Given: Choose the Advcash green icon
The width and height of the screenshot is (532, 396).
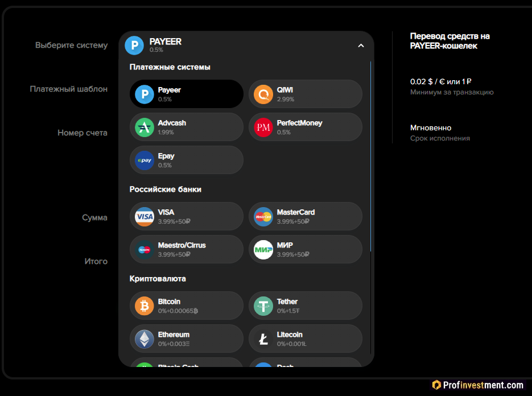Looking at the screenshot, I should click(x=145, y=127).
